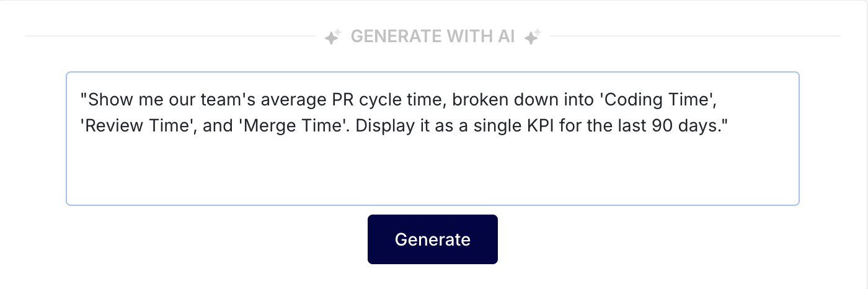This screenshot has width=868, height=289.
Task: Click the divider line right of the heading
Action: [694, 36]
